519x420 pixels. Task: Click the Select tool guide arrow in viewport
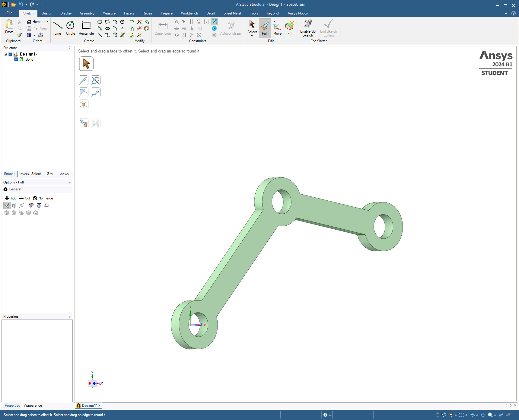point(86,64)
